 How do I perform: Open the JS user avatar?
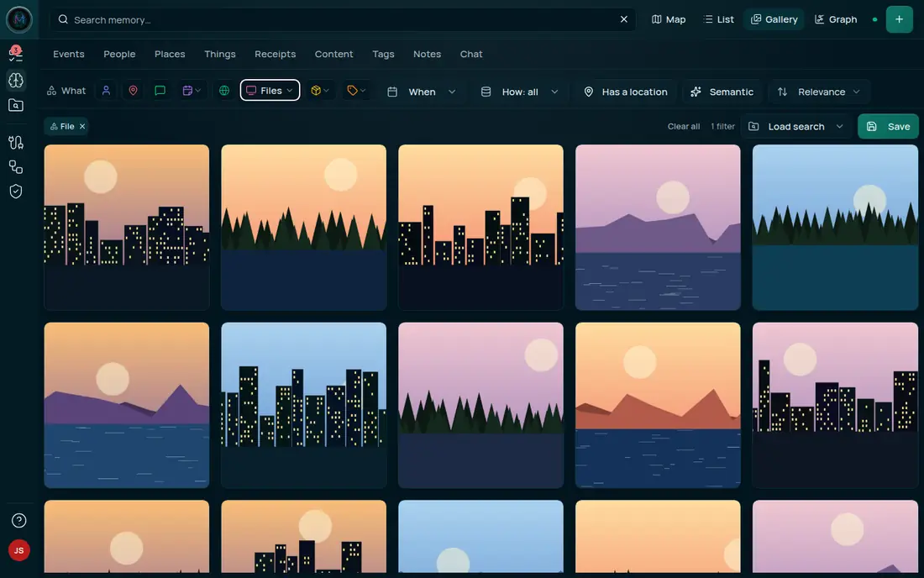18,550
